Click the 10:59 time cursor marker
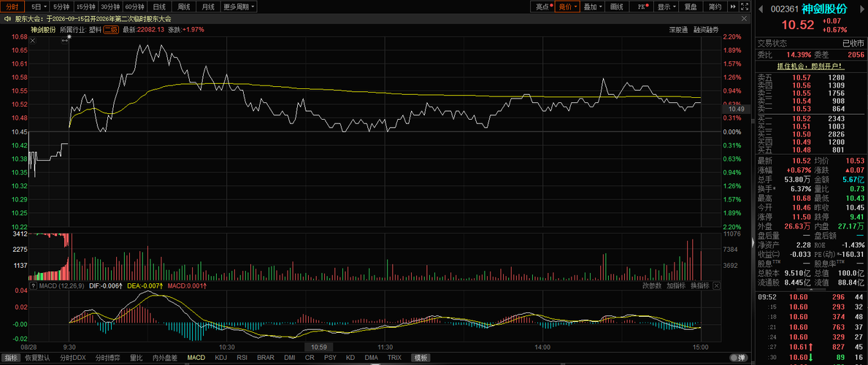The width and height of the screenshot is (868, 365). 320,347
